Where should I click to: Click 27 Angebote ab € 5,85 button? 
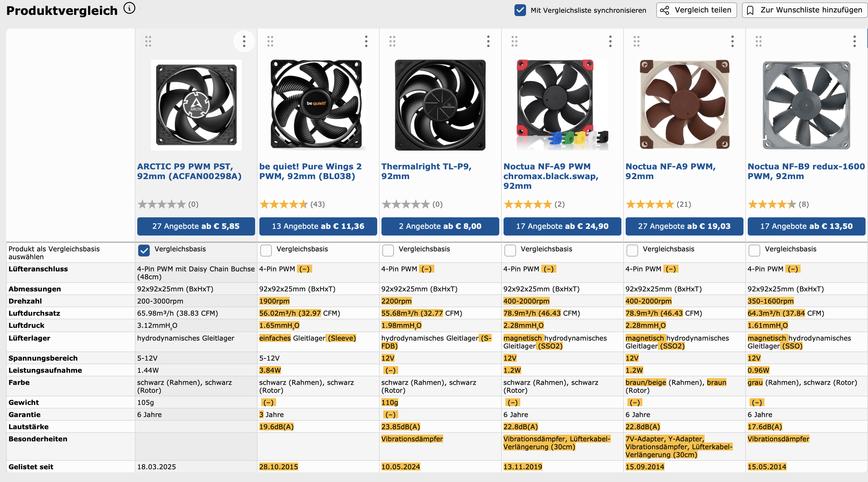[x=196, y=226]
